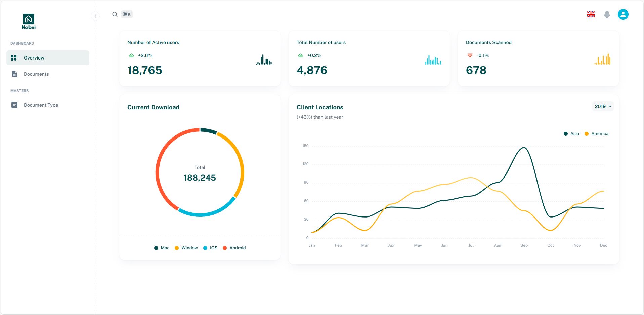Viewport: 644px width, 315px height.
Task: Click the search magnifier icon
Action: click(115, 14)
